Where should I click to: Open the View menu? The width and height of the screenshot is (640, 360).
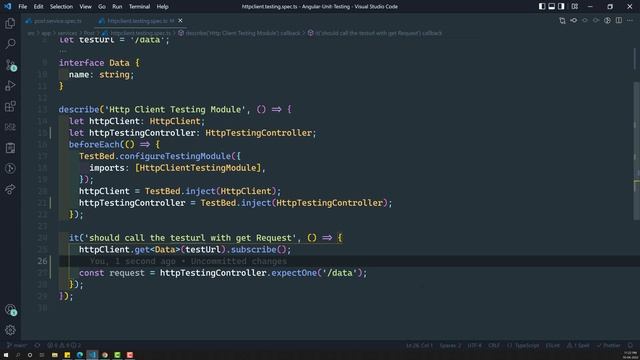[85, 7]
